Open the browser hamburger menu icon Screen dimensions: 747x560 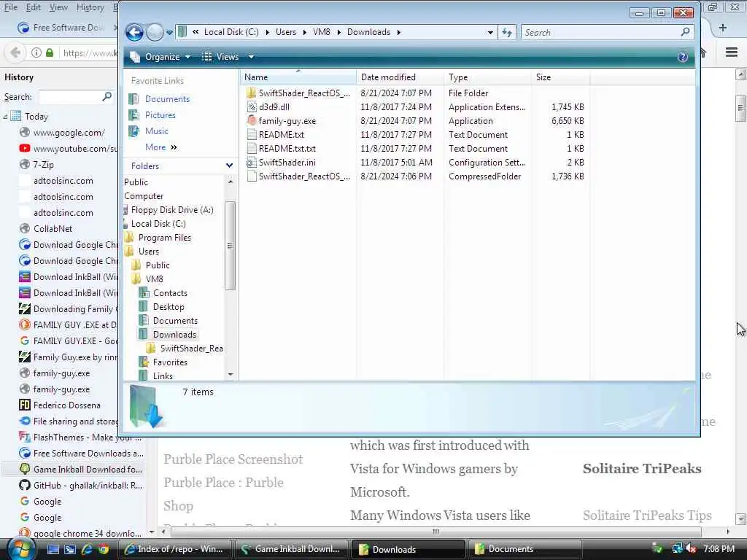(732, 52)
